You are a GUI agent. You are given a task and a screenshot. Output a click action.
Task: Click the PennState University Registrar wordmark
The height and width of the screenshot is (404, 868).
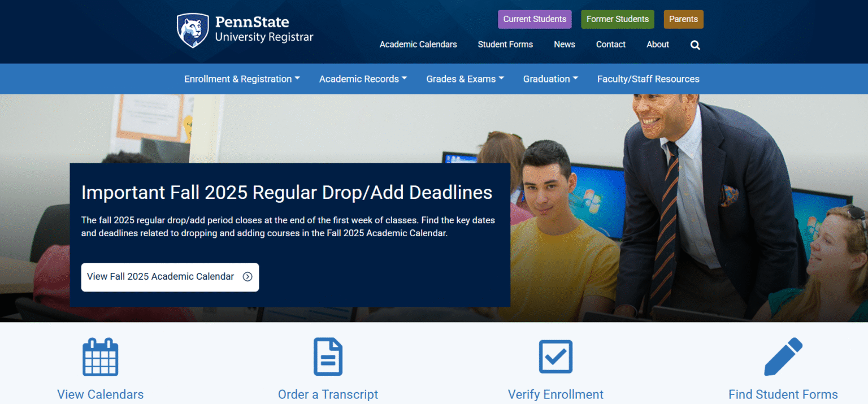[x=263, y=29]
